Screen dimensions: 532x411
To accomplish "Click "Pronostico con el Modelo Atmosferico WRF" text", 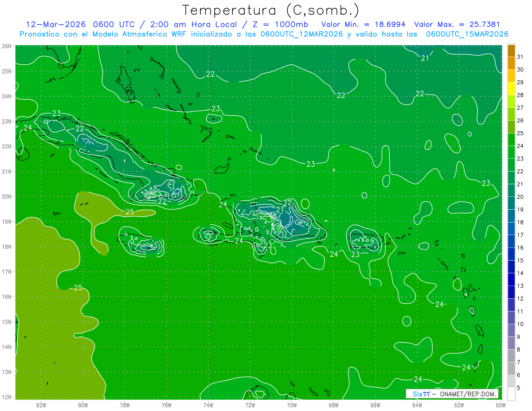I will coord(104,34).
